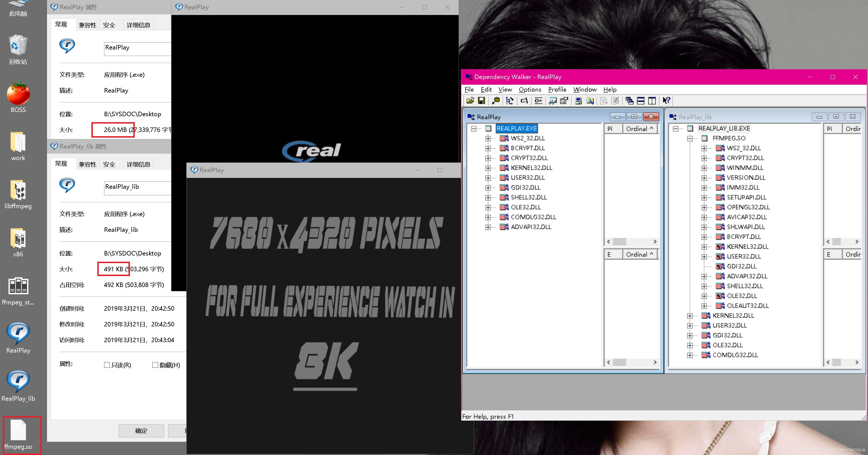Open a module with the Open toolbar icon

tap(470, 100)
